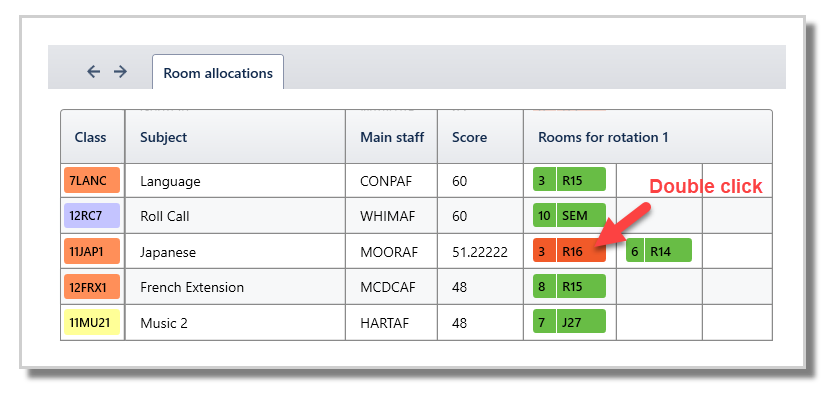831x396 pixels.
Task: Select R15 room chip in Language row
Action: pos(569,180)
